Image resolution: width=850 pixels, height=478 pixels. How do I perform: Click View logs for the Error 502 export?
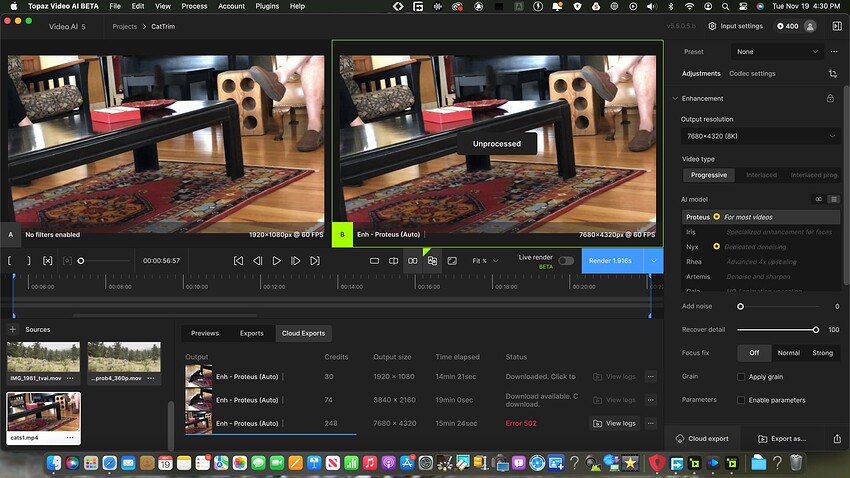(x=614, y=423)
